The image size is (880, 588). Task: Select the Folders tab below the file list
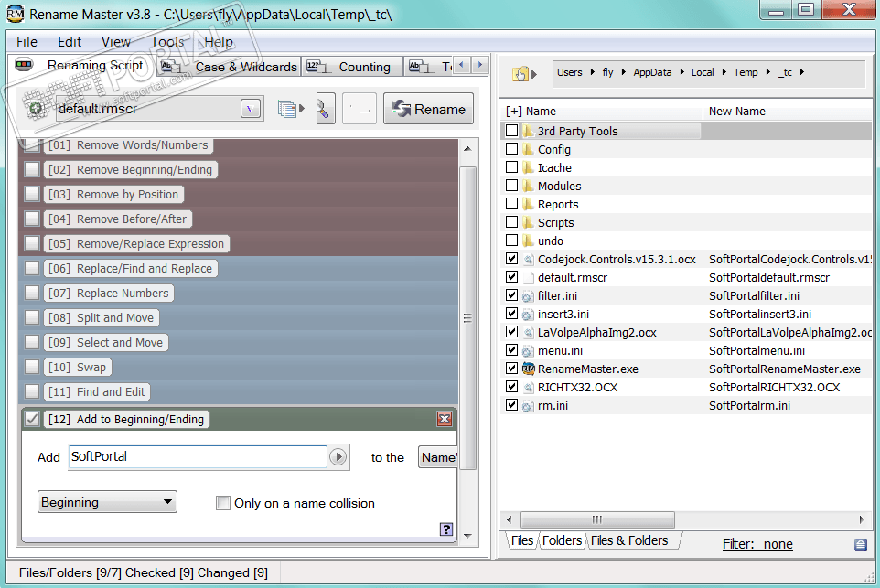point(562,540)
